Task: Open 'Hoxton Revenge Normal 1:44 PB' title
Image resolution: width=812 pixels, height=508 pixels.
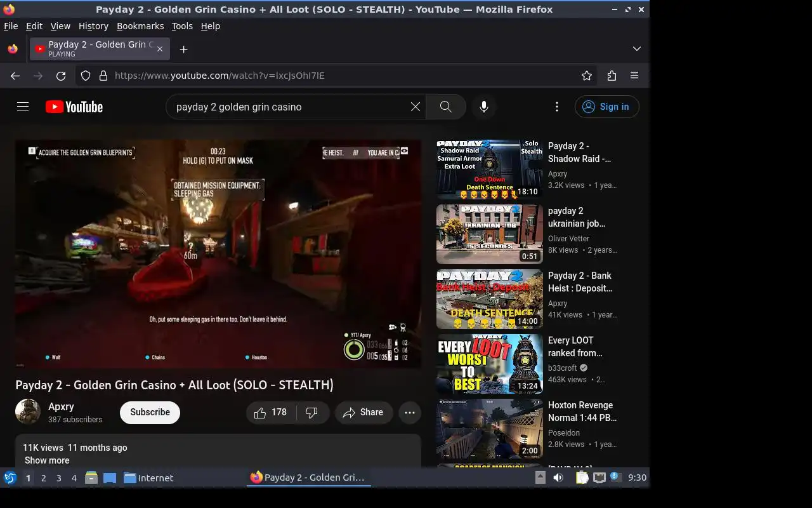Action: pos(582,411)
